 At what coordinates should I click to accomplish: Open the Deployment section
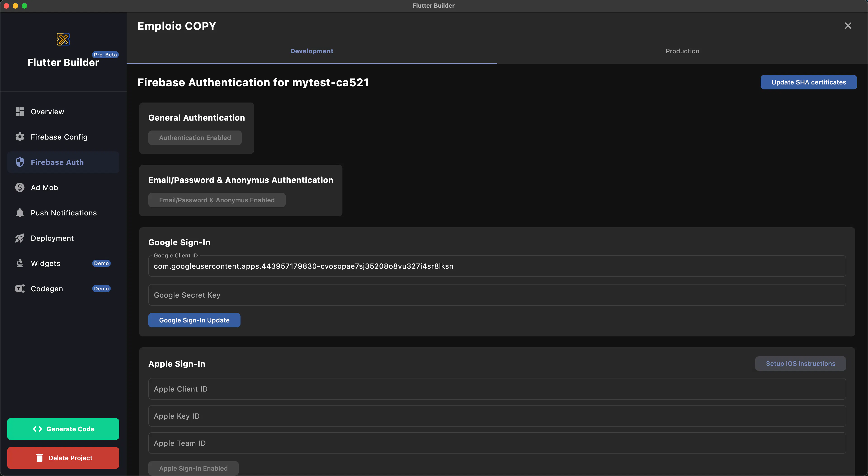tap(63, 238)
